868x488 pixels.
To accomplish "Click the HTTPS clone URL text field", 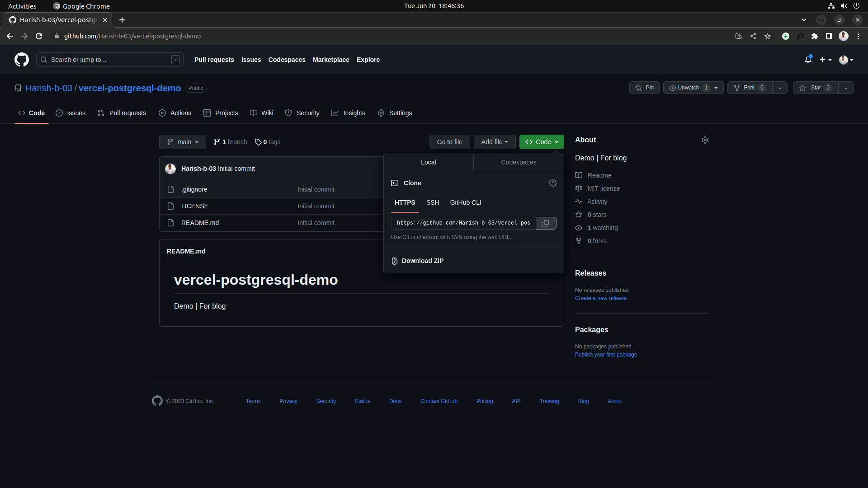I will (463, 223).
